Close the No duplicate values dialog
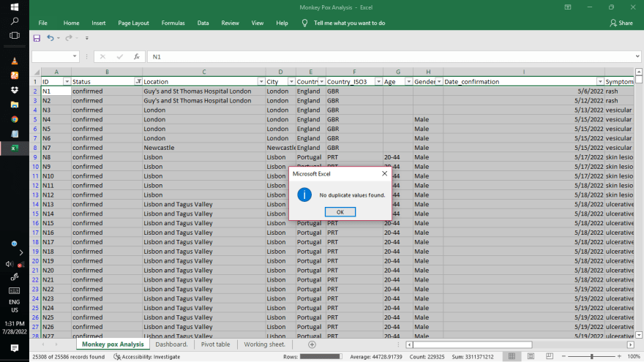Screen dimensions: 644x362 pyautogui.click(x=384, y=173)
